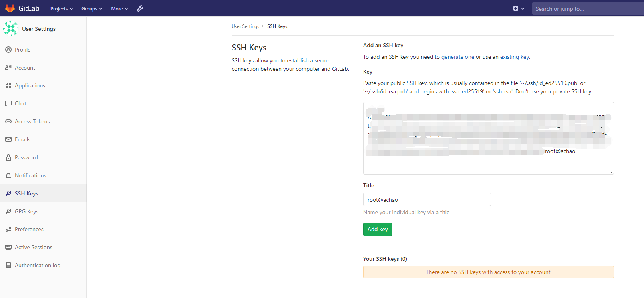Open GPG Keys settings page

(x=26, y=211)
